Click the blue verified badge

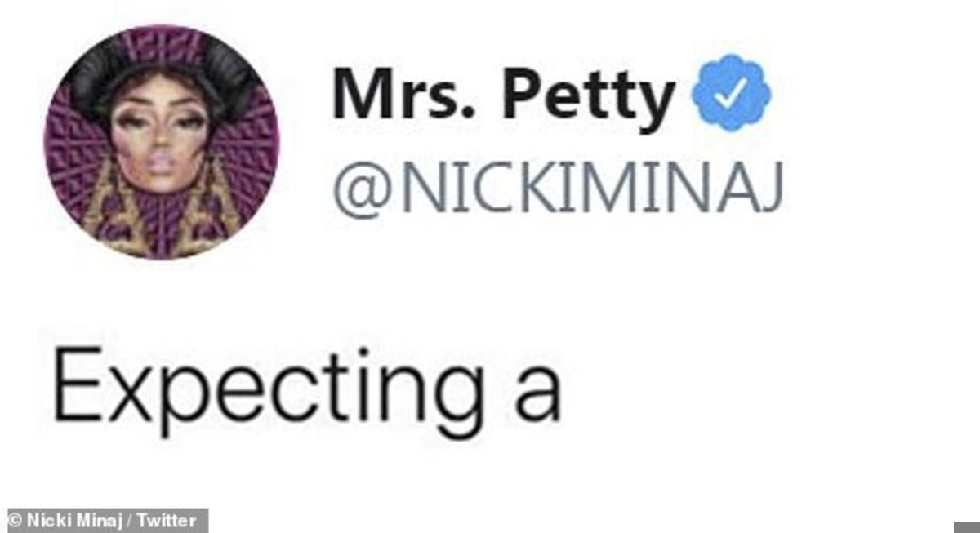[x=731, y=94]
